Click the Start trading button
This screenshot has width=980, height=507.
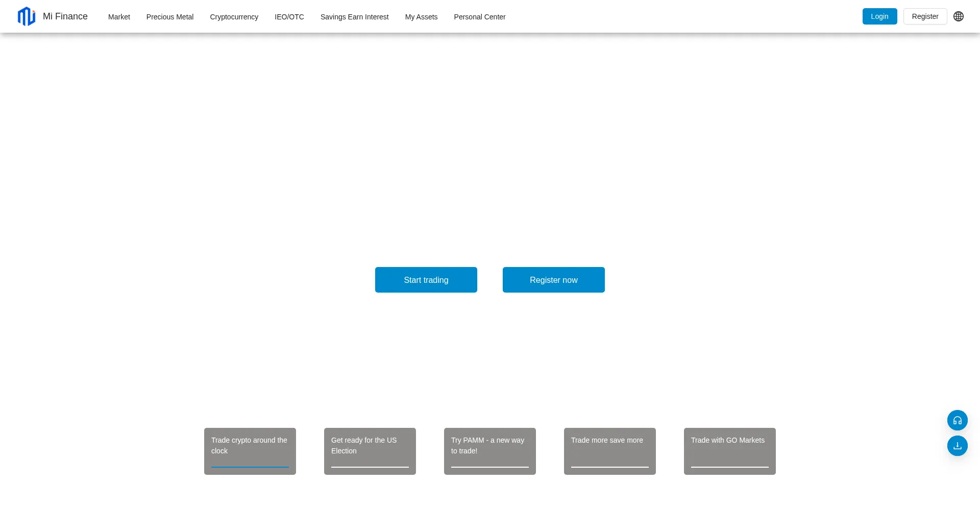click(x=426, y=280)
